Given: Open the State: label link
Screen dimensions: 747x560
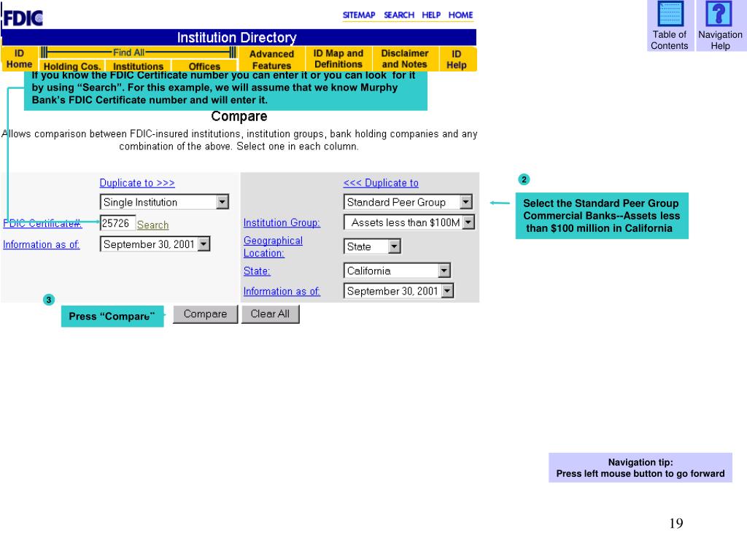Looking at the screenshot, I should 257,271.
